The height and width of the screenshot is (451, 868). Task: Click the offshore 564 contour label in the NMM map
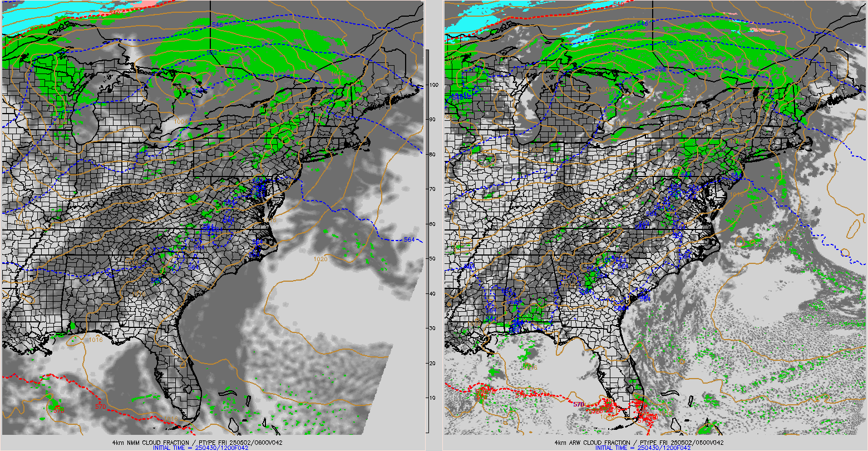tap(410, 239)
